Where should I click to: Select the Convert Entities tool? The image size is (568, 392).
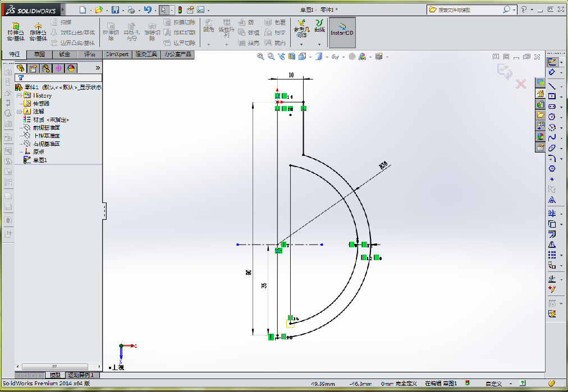(552, 224)
